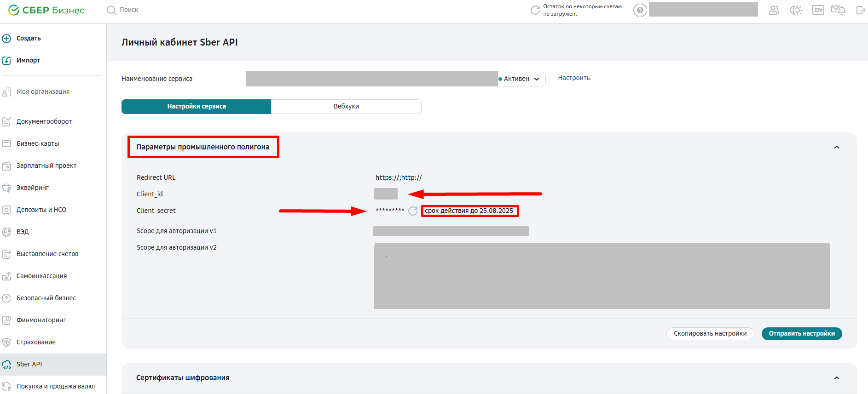868x394 pixels.
Task: Refresh account balances icon in header
Action: click(x=535, y=10)
